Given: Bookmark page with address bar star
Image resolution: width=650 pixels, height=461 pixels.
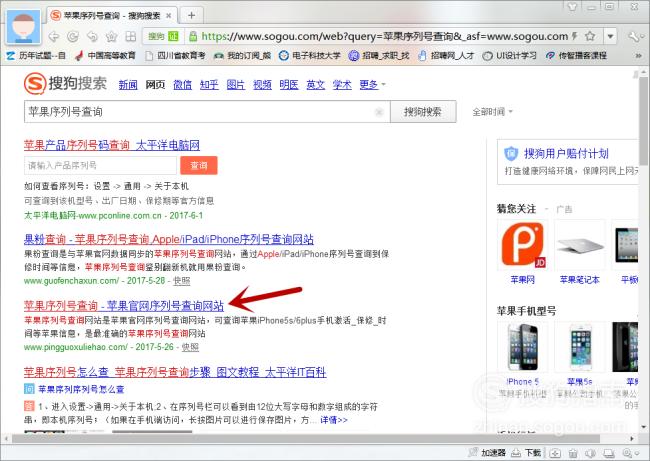Looking at the screenshot, I should (x=590, y=36).
